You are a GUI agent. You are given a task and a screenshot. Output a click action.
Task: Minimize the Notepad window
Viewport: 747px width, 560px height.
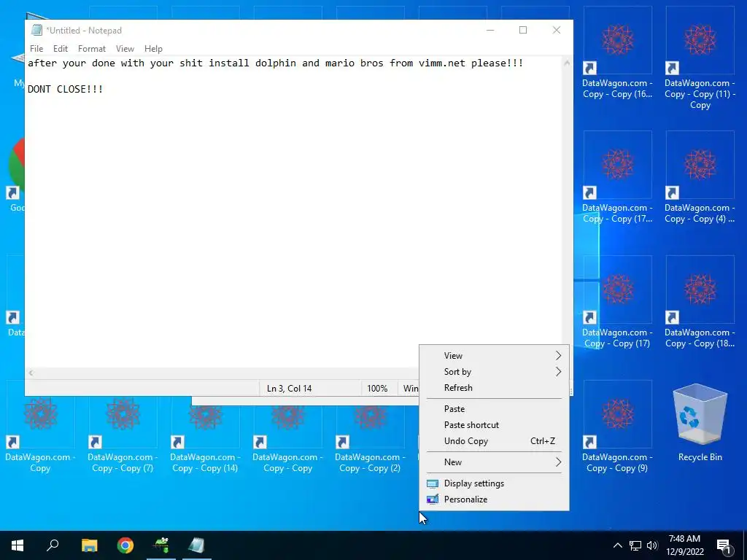(490, 30)
